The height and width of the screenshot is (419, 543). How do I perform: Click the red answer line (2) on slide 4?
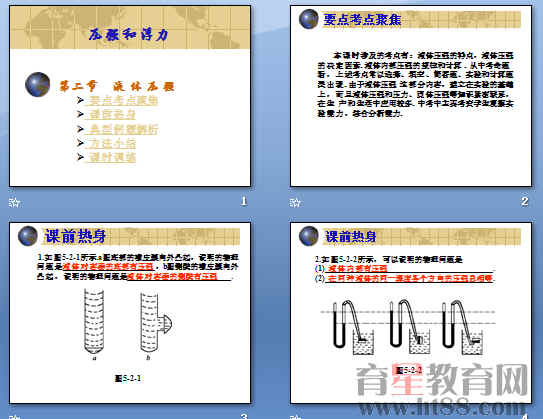(x=410, y=278)
